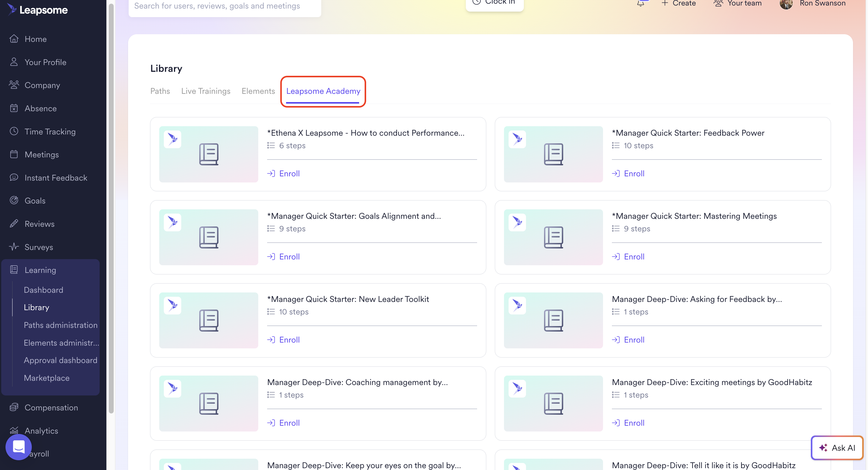This screenshot has height=470, width=868.
Task: Click enroll arrow icon for New Leader Toolkit
Action: pyautogui.click(x=271, y=340)
